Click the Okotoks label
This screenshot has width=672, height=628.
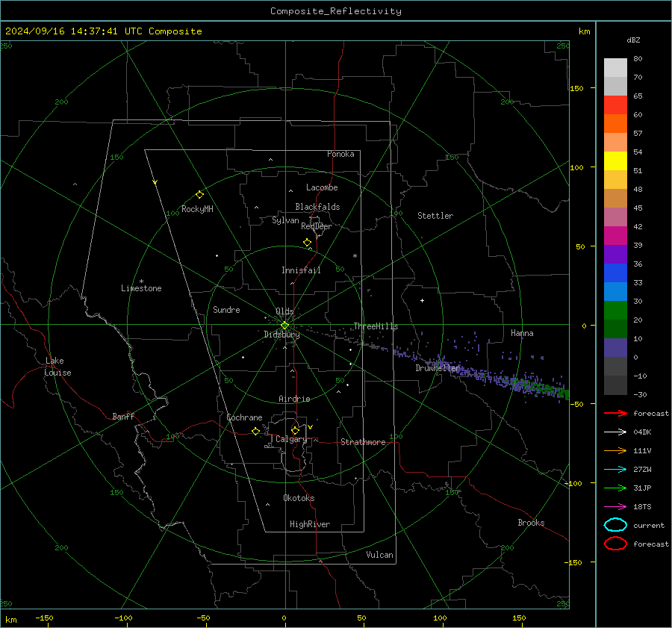click(x=299, y=498)
